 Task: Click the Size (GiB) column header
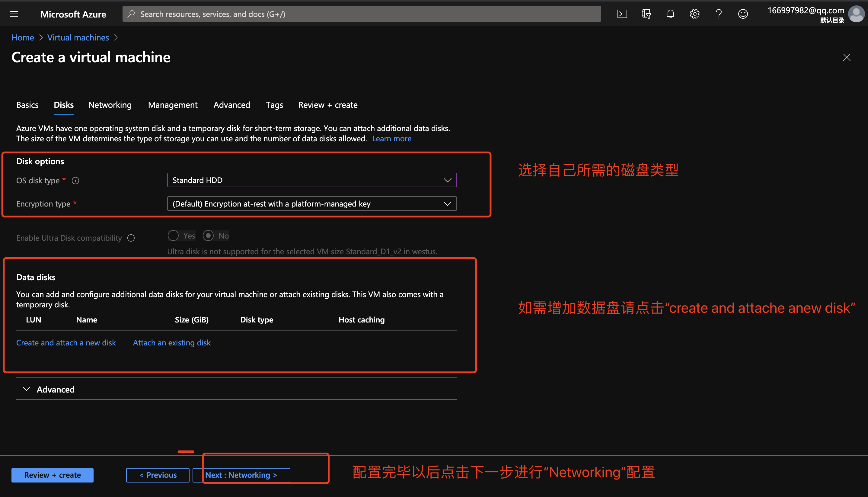pyautogui.click(x=192, y=320)
